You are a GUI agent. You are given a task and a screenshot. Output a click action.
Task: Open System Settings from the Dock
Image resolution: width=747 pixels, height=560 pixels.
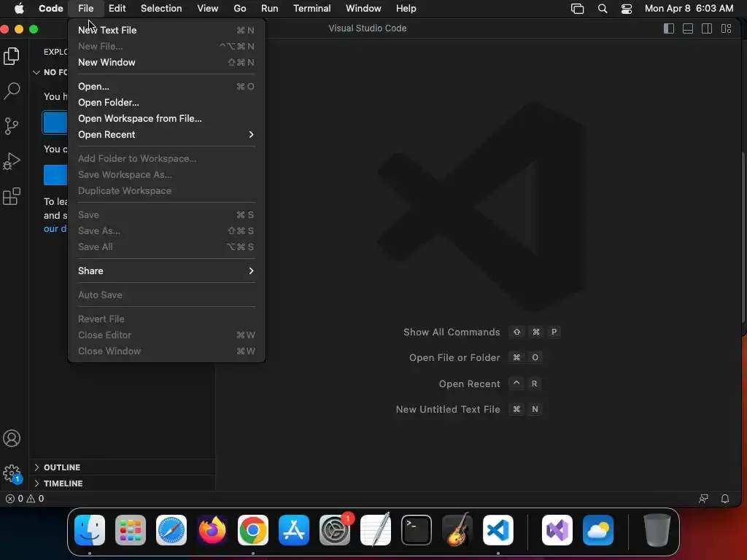334,530
